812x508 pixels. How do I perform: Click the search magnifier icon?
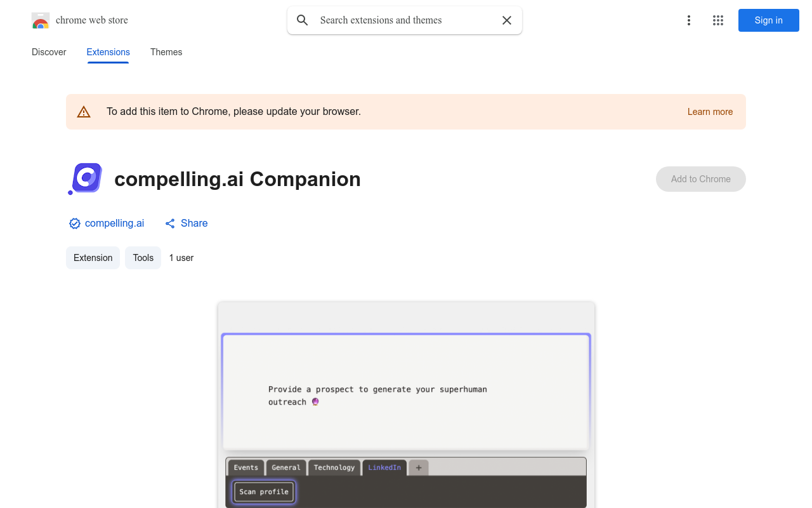[x=303, y=20]
